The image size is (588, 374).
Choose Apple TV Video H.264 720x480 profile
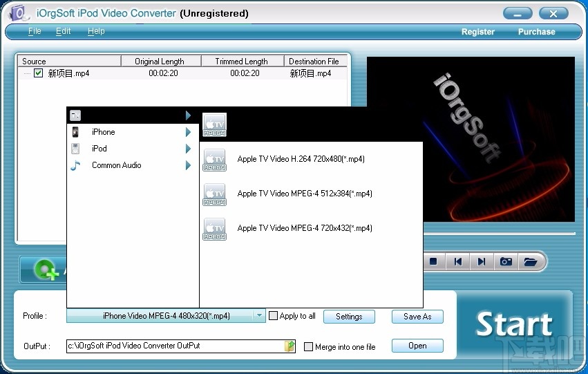[311, 159]
